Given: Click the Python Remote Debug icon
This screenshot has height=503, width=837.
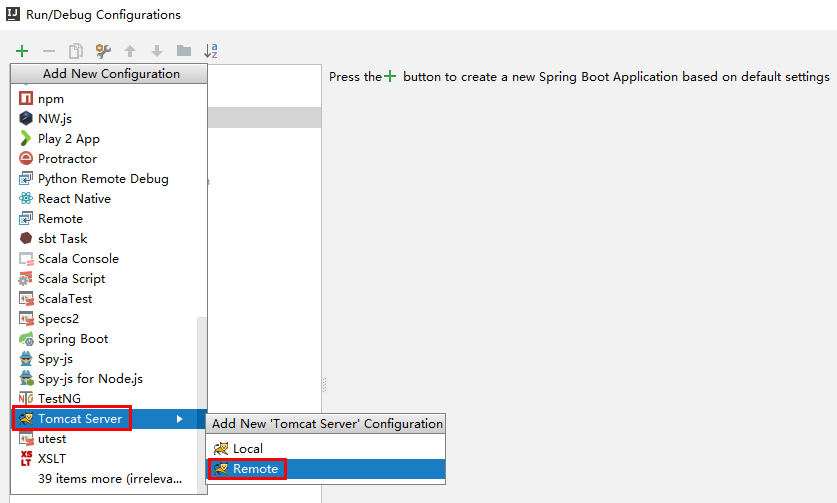Looking at the screenshot, I should (26, 178).
